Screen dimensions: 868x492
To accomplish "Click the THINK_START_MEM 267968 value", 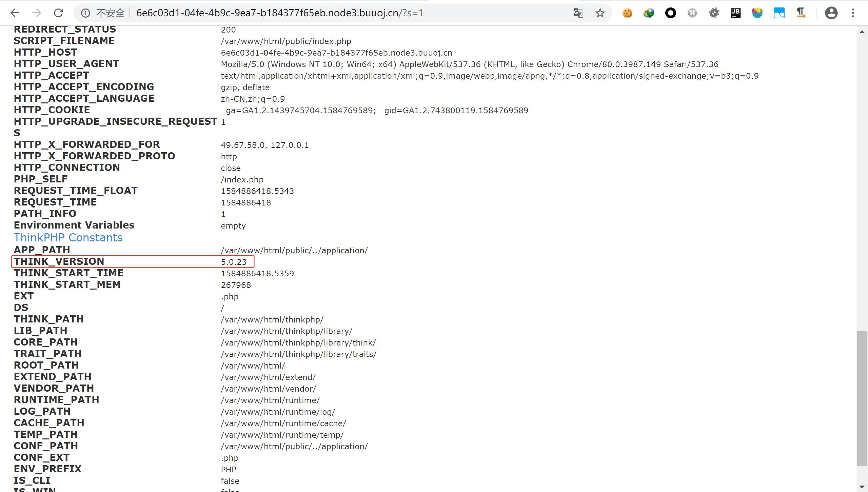I will pos(236,285).
